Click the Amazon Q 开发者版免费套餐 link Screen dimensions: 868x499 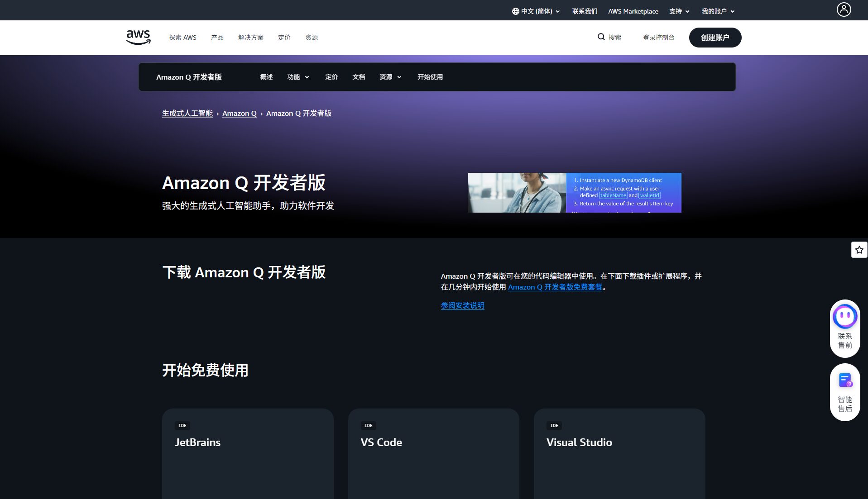[x=554, y=287]
